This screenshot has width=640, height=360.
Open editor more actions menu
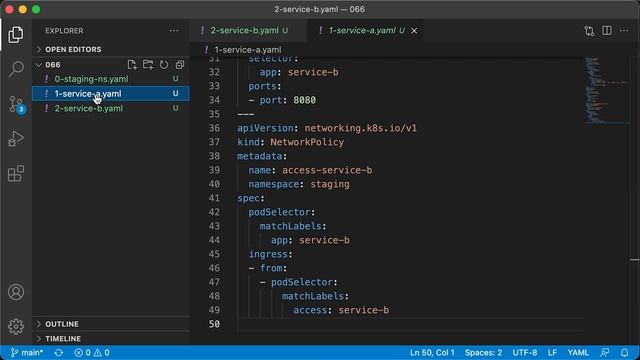click(x=624, y=31)
